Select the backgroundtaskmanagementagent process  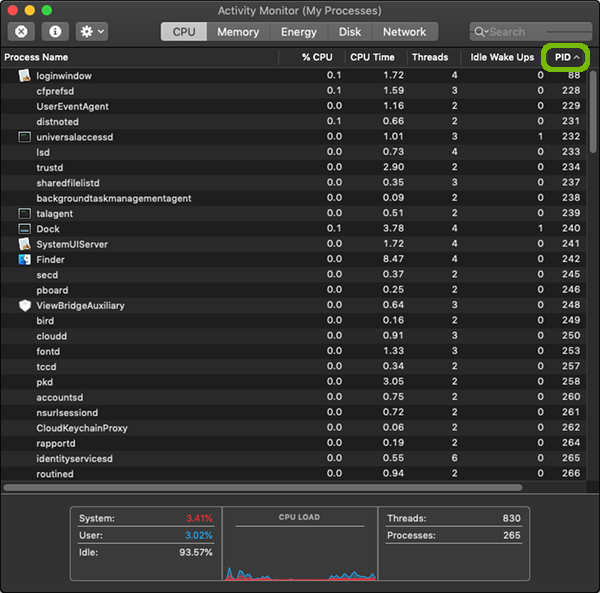293,198
